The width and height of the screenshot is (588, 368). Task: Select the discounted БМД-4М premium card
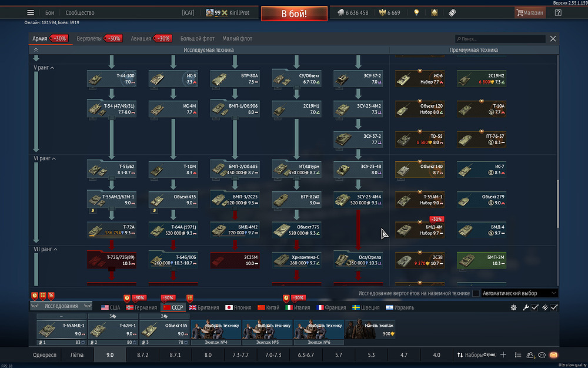pos(420,230)
